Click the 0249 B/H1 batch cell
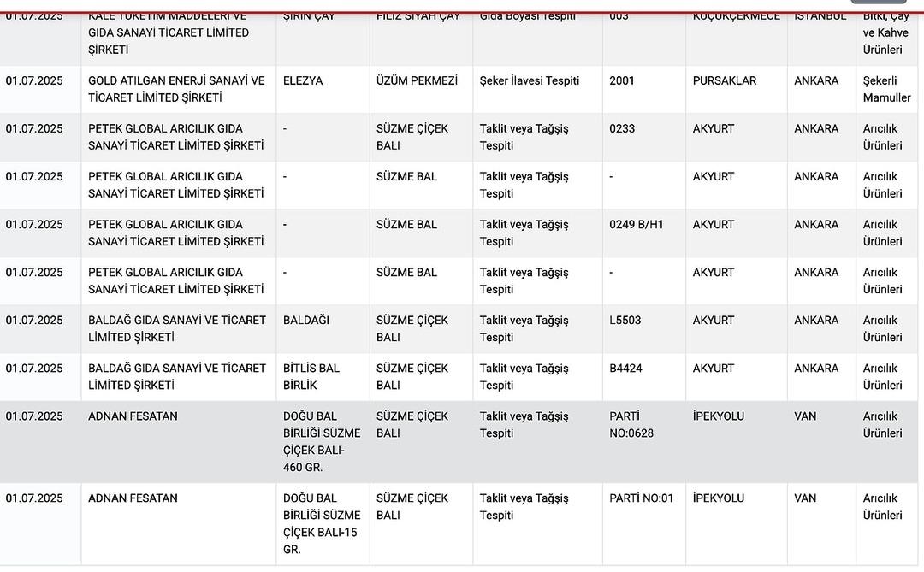The width and height of the screenshot is (924, 572). pos(636,225)
